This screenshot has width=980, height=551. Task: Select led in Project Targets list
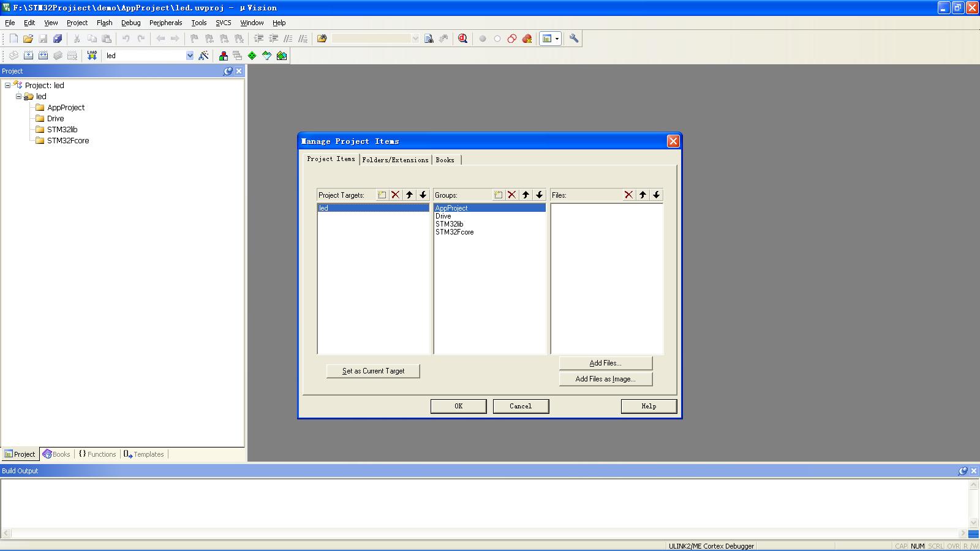pos(374,208)
